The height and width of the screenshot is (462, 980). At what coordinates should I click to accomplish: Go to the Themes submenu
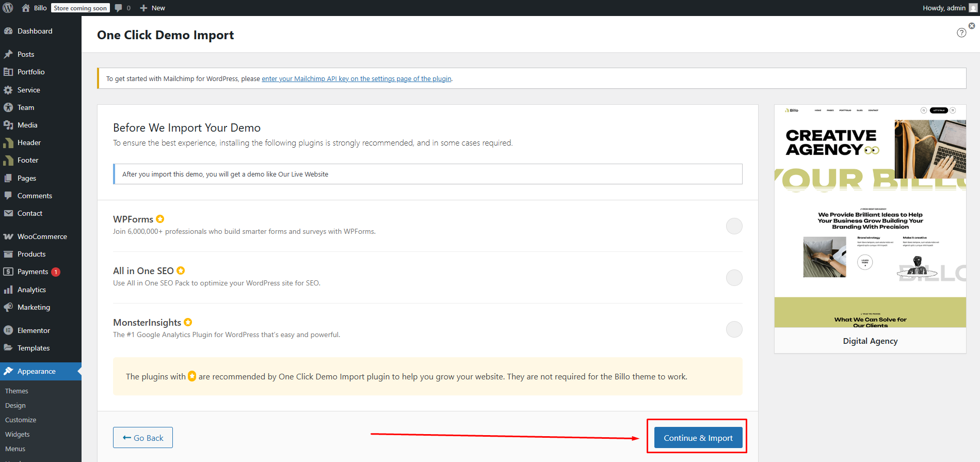click(17, 391)
